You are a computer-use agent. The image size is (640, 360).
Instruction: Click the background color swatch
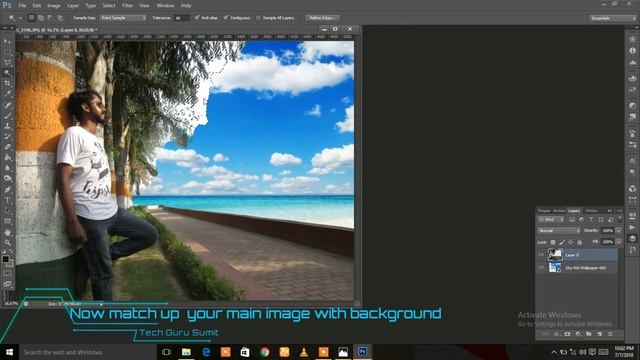point(9,264)
